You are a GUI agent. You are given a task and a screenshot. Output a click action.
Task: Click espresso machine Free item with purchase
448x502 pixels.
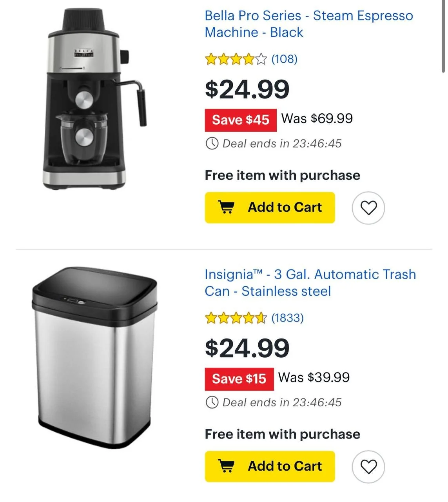click(x=282, y=175)
